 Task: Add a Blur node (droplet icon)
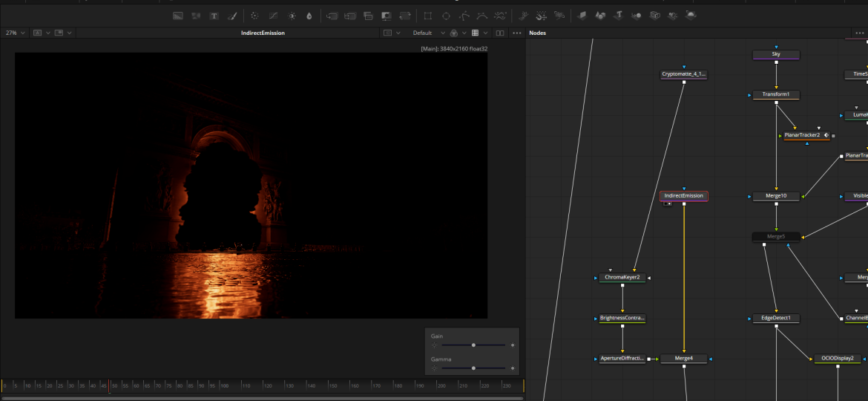[x=309, y=16]
